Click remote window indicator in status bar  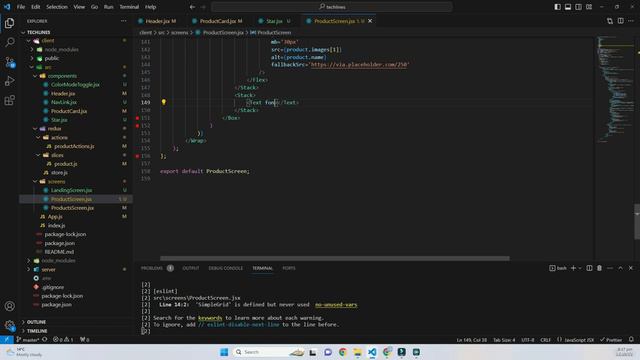coord(7,340)
